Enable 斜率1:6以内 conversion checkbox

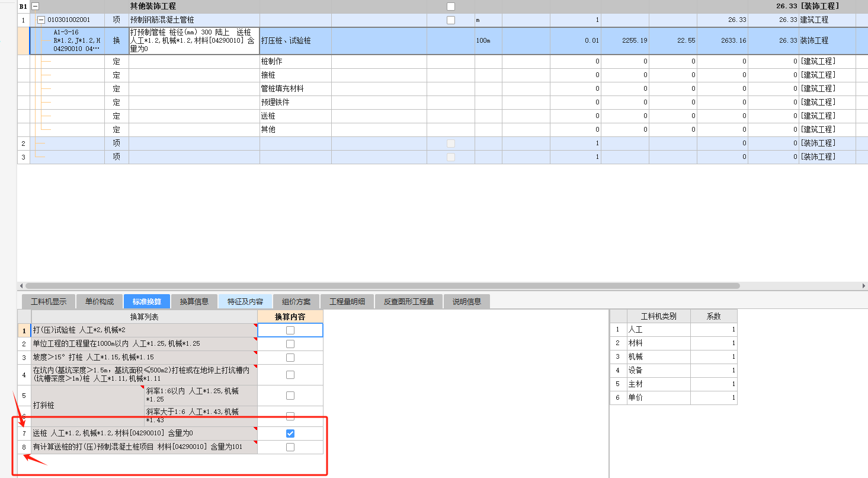[290, 396]
